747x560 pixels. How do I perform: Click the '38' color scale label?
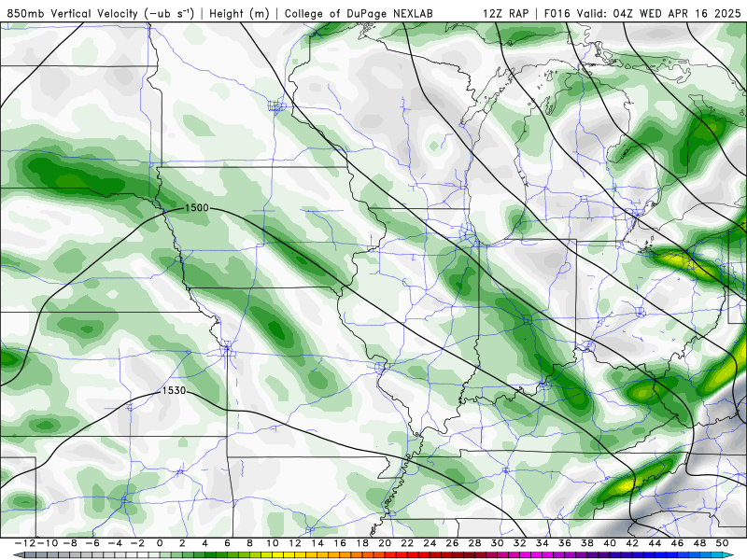click(587, 543)
